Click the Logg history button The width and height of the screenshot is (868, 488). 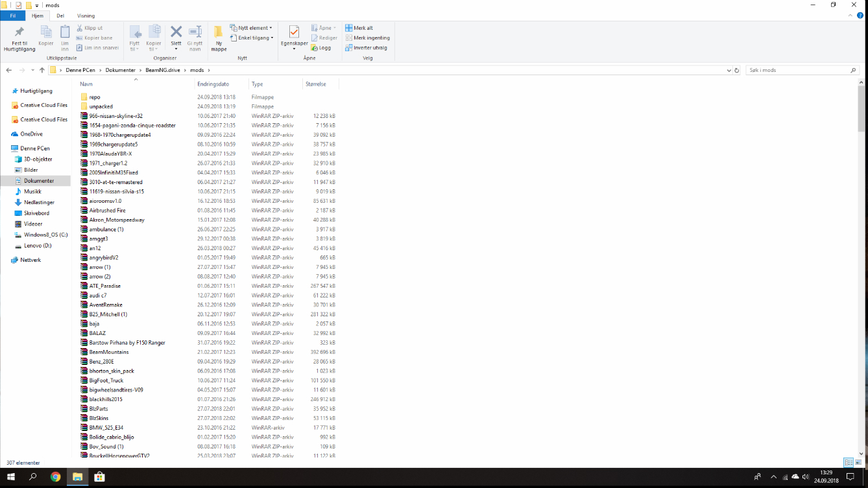coord(321,47)
